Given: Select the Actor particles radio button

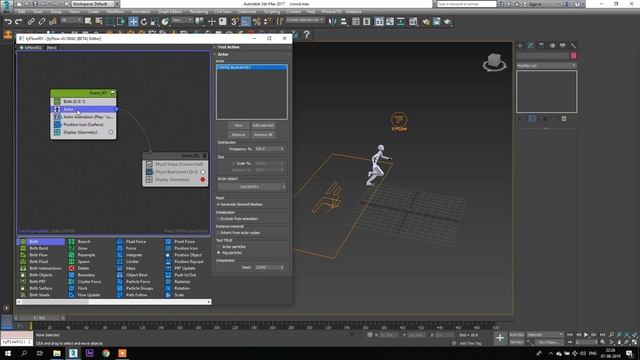Looking at the screenshot, I should tap(218, 247).
